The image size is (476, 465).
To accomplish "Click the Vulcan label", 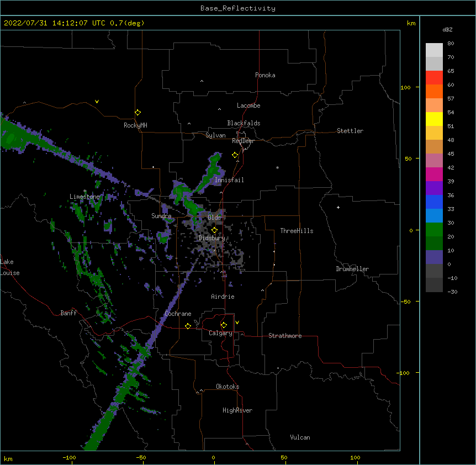I will (300, 437).
